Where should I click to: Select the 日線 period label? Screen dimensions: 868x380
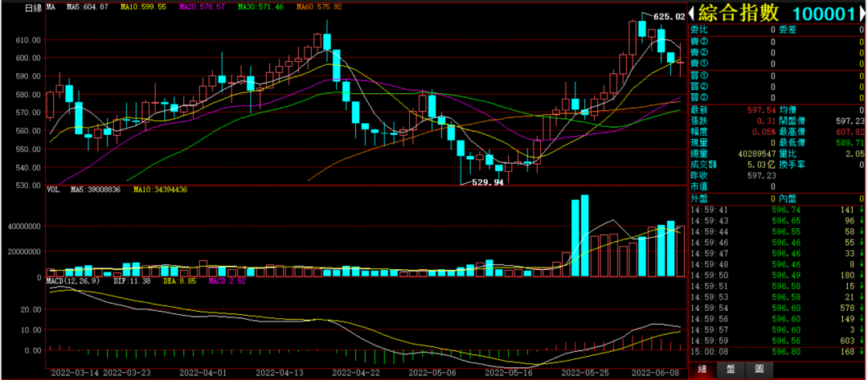pyautogui.click(x=35, y=8)
